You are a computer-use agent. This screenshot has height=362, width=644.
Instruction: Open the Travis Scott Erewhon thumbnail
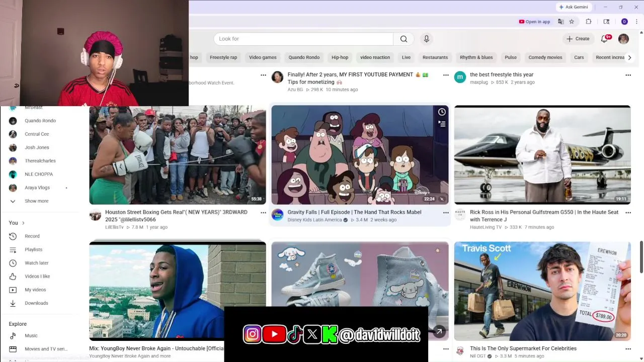[x=542, y=291]
